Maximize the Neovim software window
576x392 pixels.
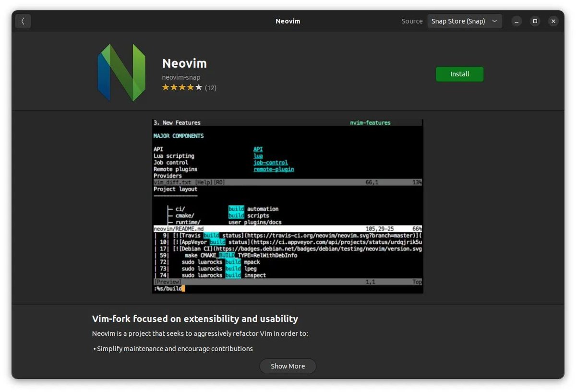pyautogui.click(x=535, y=21)
